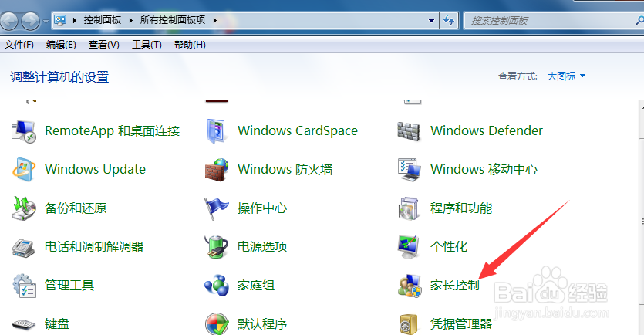Expand the address bar history dropdown
This screenshot has height=335, width=644.
point(431,21)
